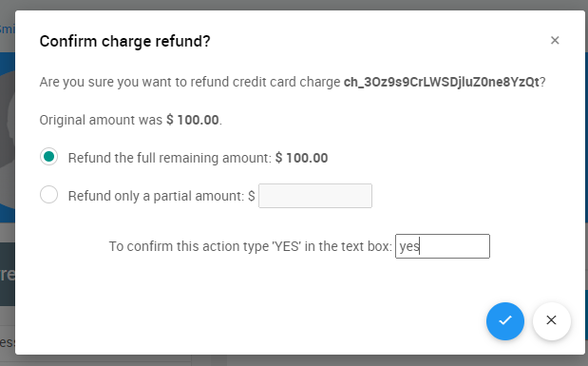
Task: Choose refund only a partial amount radio
Action: pos(48,195)
